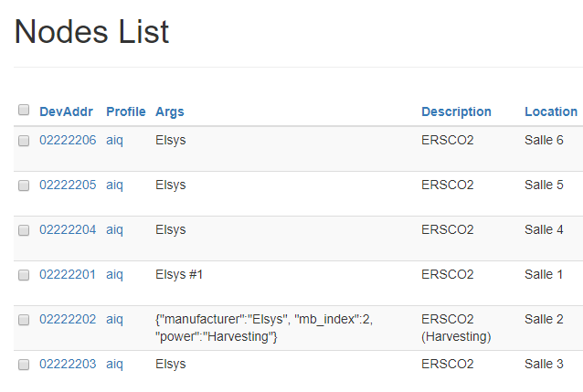This screenshot has height=392, width=583.
Task: Sort by the Location column header
Action: point(550,111)
